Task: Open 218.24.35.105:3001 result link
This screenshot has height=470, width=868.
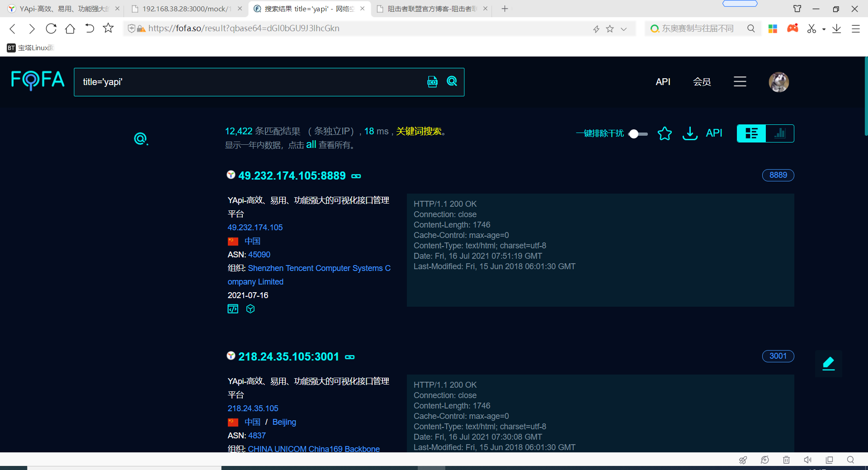Action: [289, 356]
